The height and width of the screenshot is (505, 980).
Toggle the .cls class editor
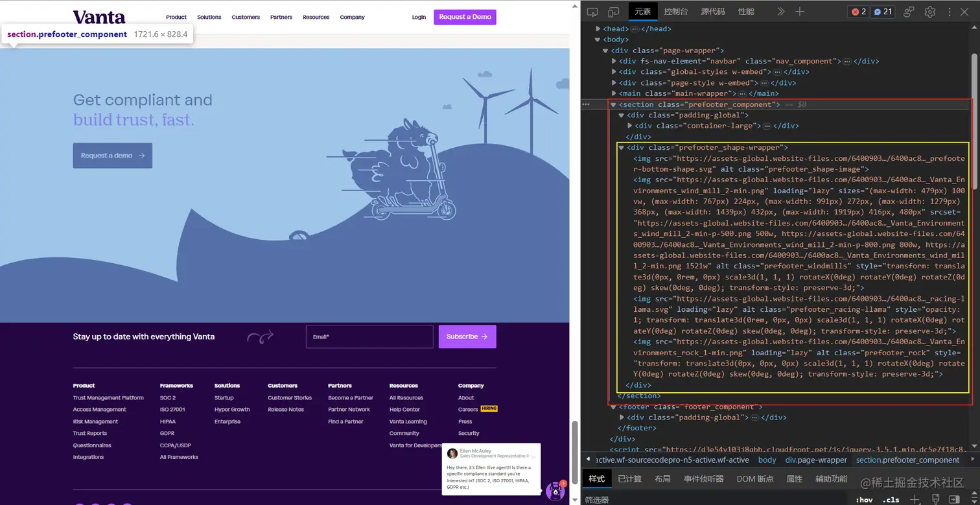[892, 500]
